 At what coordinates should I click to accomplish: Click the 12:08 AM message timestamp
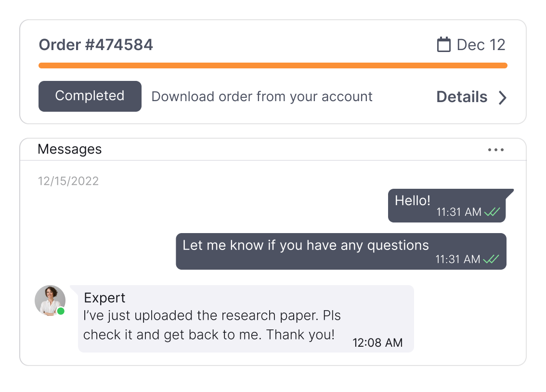pos(377,342)
